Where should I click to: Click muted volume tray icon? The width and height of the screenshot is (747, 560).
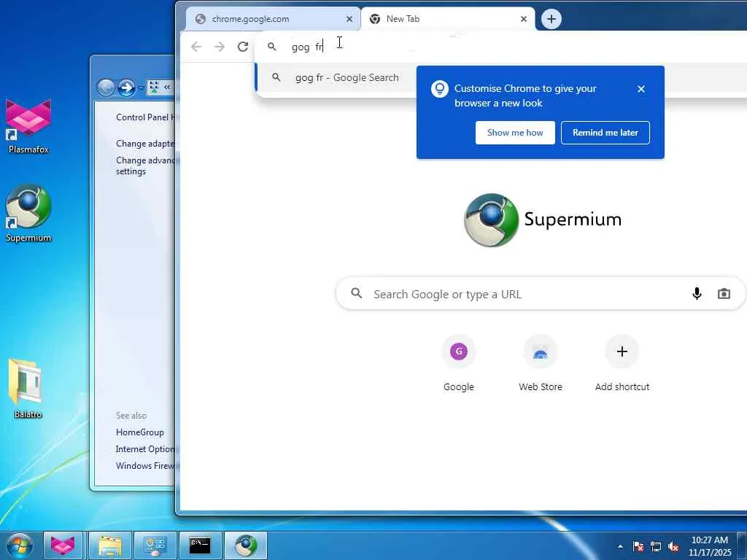click(673, 547)
